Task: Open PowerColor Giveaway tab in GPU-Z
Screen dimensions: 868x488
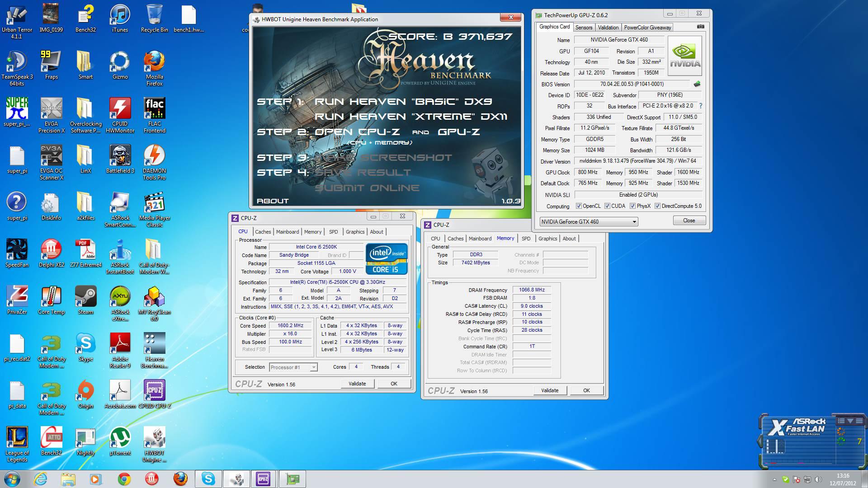Action: (647, 28)
